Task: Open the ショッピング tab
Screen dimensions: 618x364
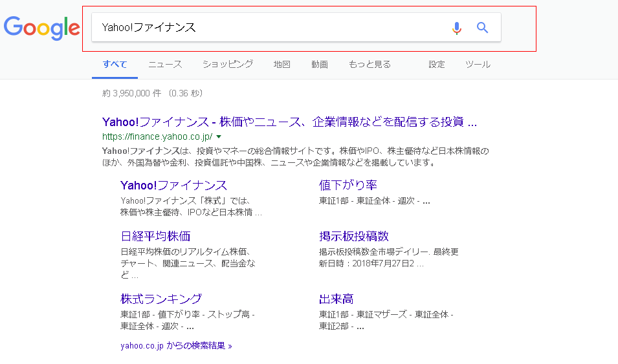Action: click(x=228, y=64)
